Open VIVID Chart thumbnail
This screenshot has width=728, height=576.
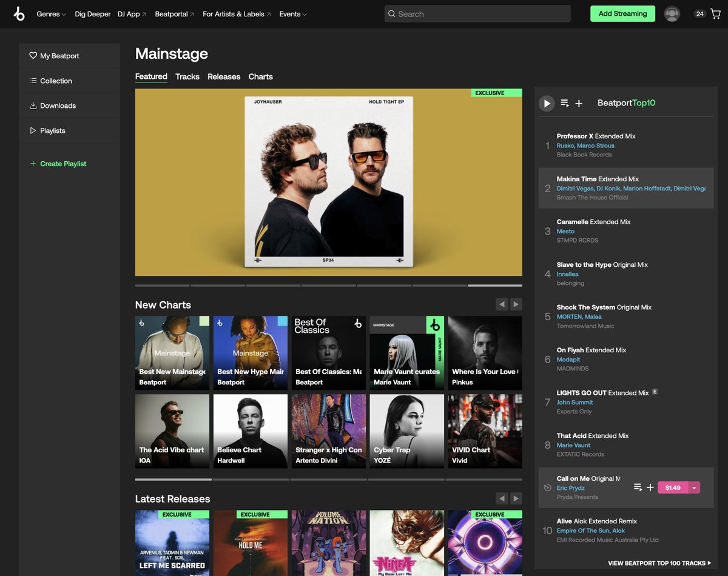(485, 431)
